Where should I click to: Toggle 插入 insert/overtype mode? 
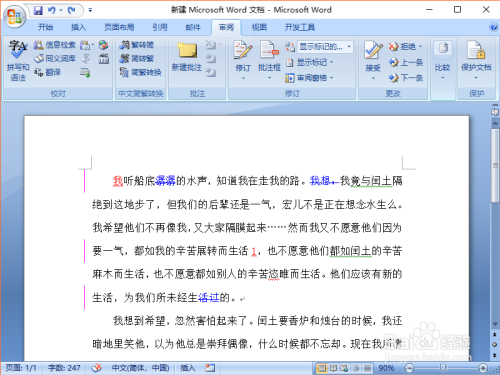pyautogui.click(x=187, y=368)
